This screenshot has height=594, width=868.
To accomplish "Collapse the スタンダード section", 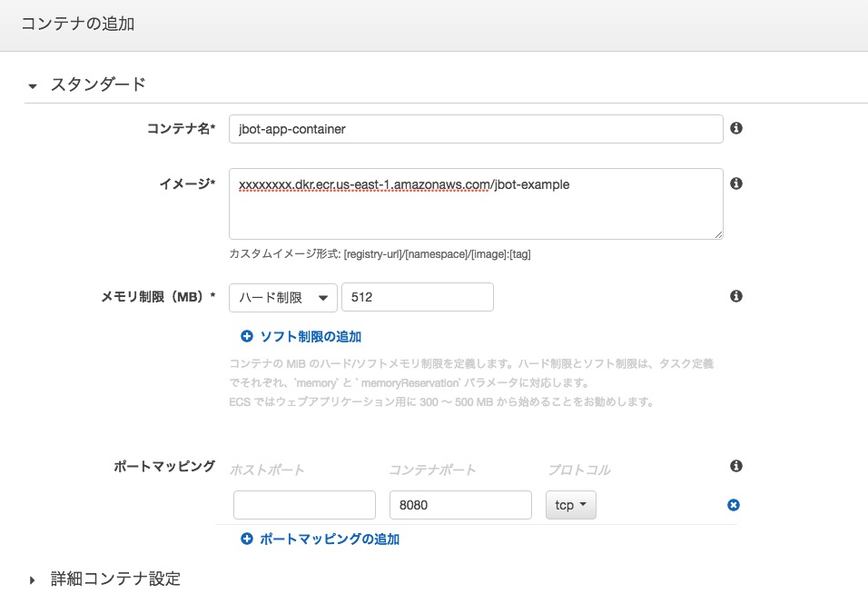I will [34, 86].
